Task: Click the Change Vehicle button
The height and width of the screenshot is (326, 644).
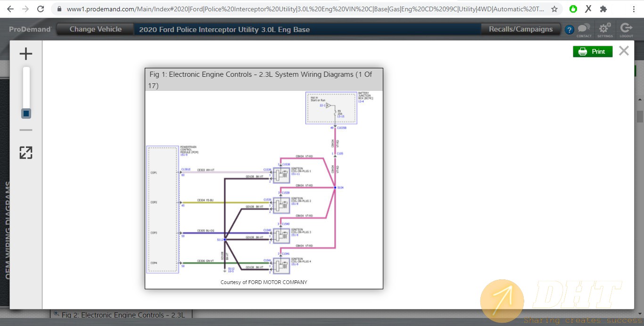Action: pos(95,29)
